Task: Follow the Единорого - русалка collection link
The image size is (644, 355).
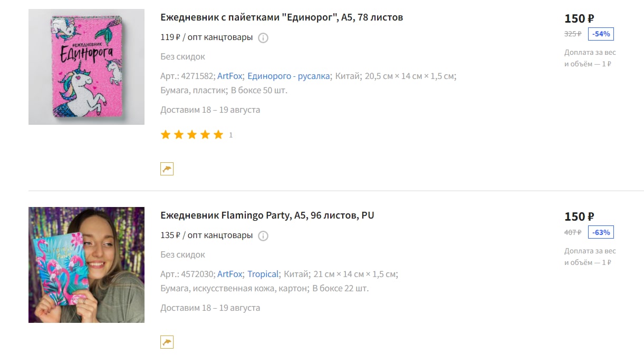Action: (x=289, y=76)
